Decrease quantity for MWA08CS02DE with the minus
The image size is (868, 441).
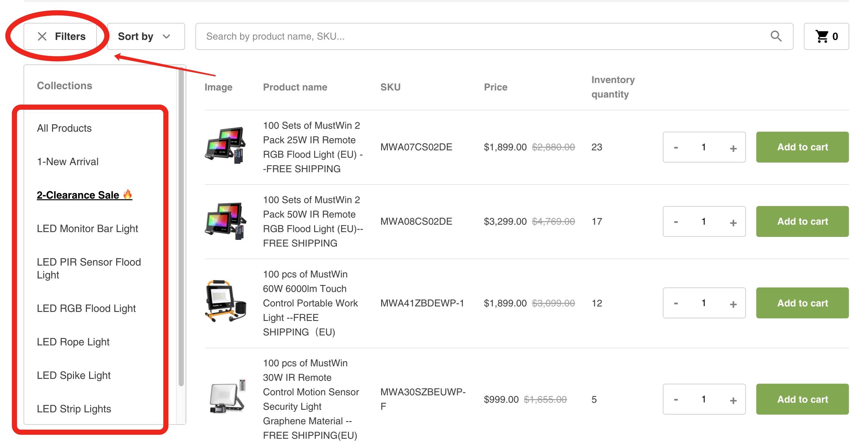click(x=676, y=222)
